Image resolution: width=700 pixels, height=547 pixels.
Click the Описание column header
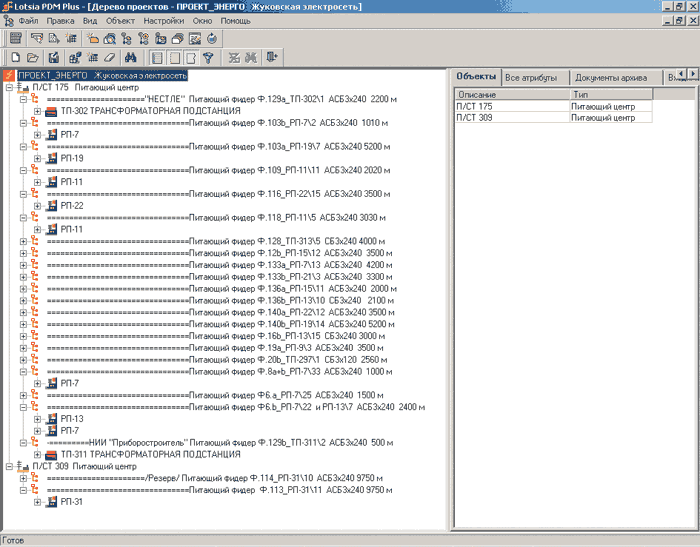(510, 94)
